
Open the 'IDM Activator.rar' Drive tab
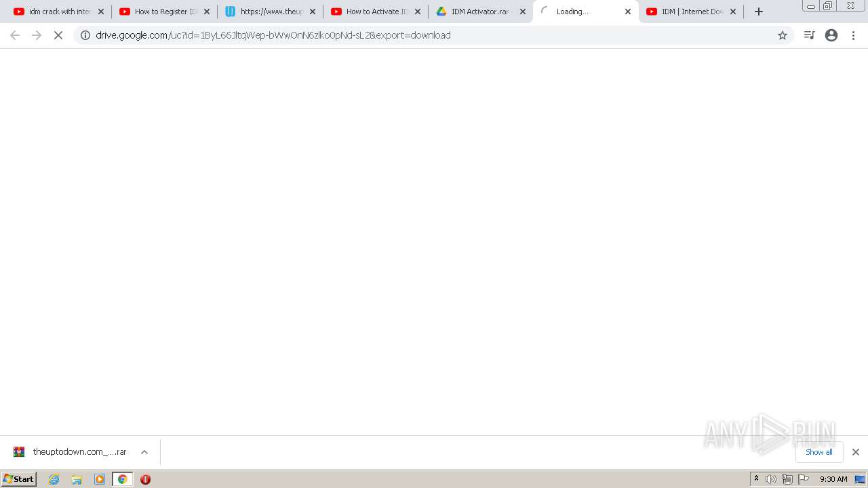pyautogui.click(x=475, y=12)
